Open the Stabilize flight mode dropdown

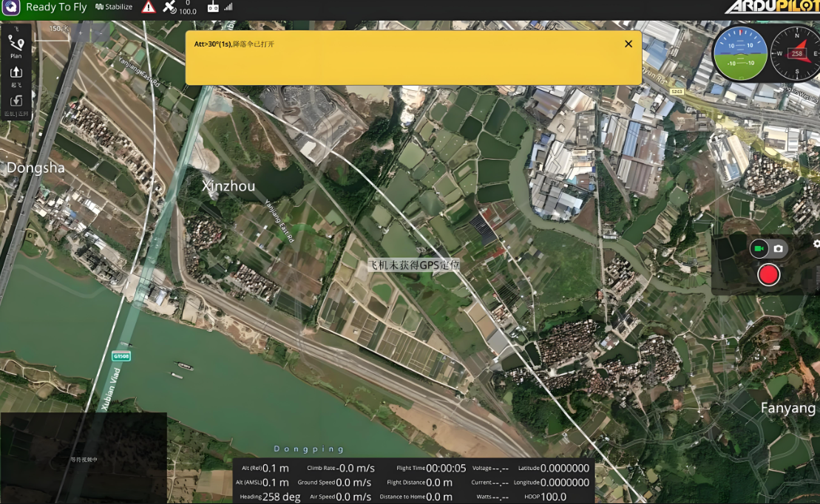tap(114, 7)
